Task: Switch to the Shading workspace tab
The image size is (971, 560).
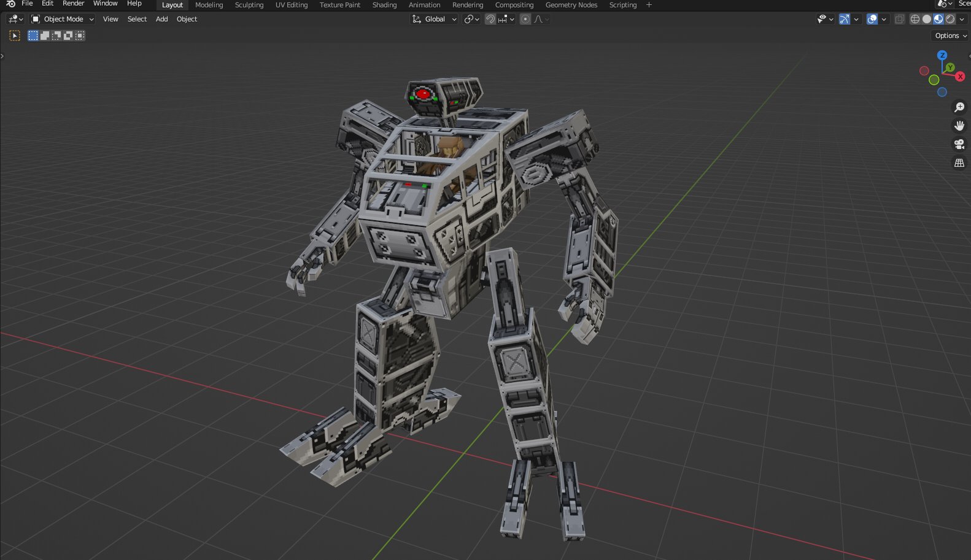Action: [385, 5]
